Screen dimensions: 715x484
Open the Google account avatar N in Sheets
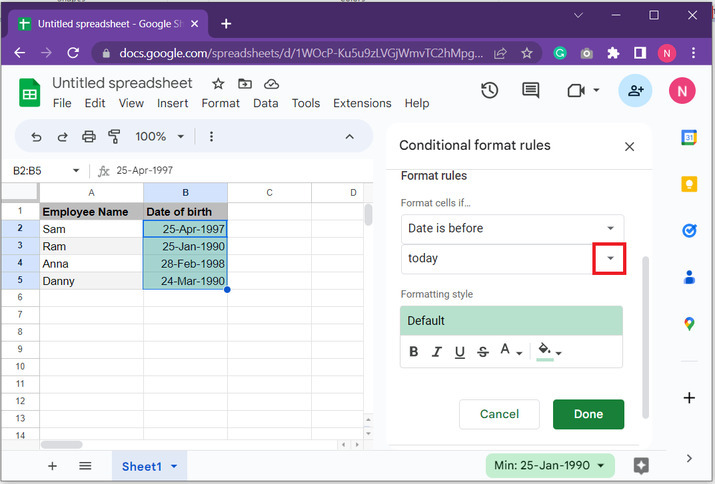682,91
